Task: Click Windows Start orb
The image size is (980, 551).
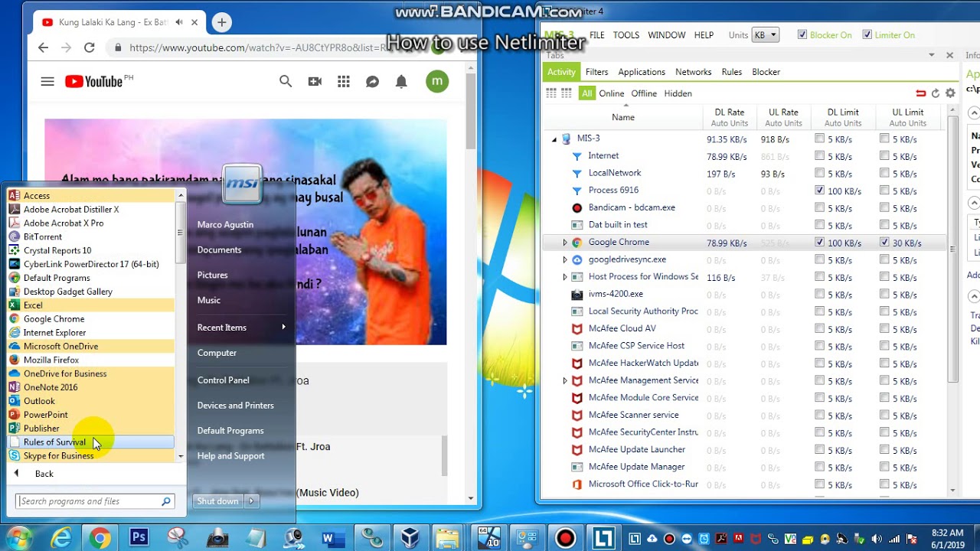Action: 18,537
